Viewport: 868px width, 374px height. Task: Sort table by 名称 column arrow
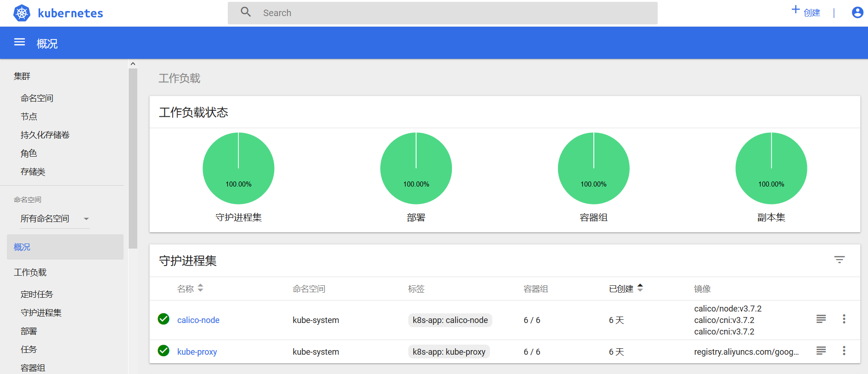click(200, 288)
